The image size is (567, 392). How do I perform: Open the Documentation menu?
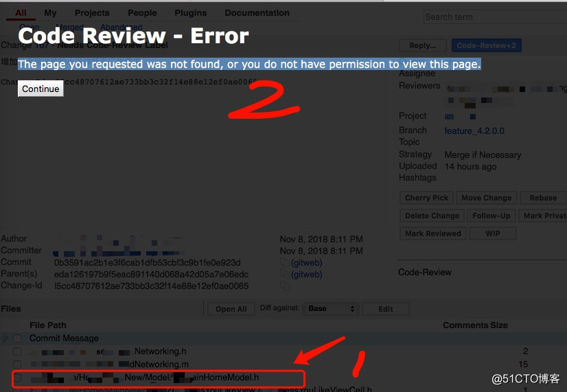pos(257,12)
